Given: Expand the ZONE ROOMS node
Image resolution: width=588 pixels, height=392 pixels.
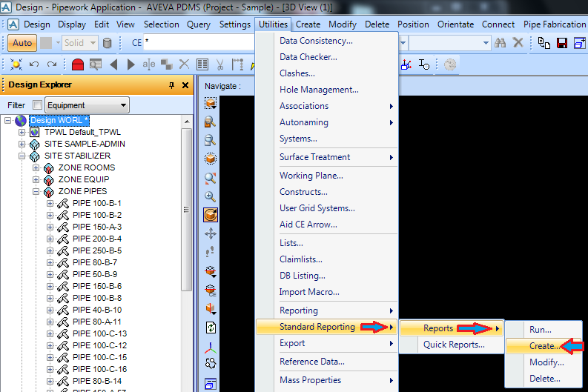Looking at the screenshot, I should point(36,168).
